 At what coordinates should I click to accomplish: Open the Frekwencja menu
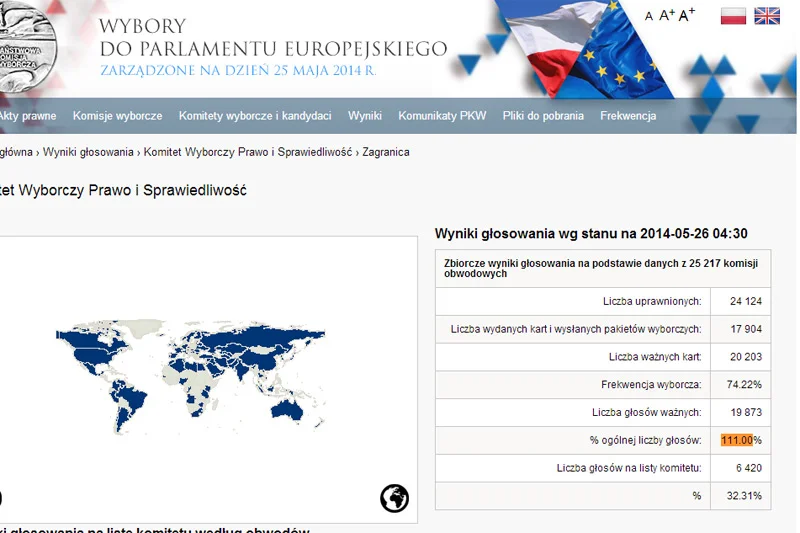point(628,116)
